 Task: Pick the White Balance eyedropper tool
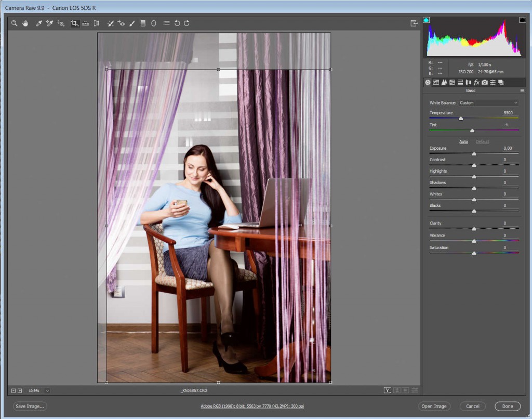click(38, 23)
